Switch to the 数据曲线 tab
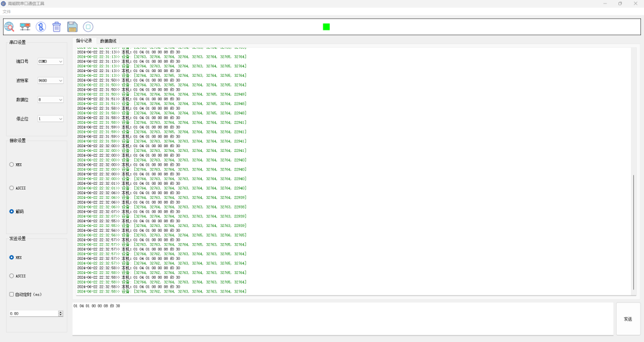 click(x=108, y=41)
